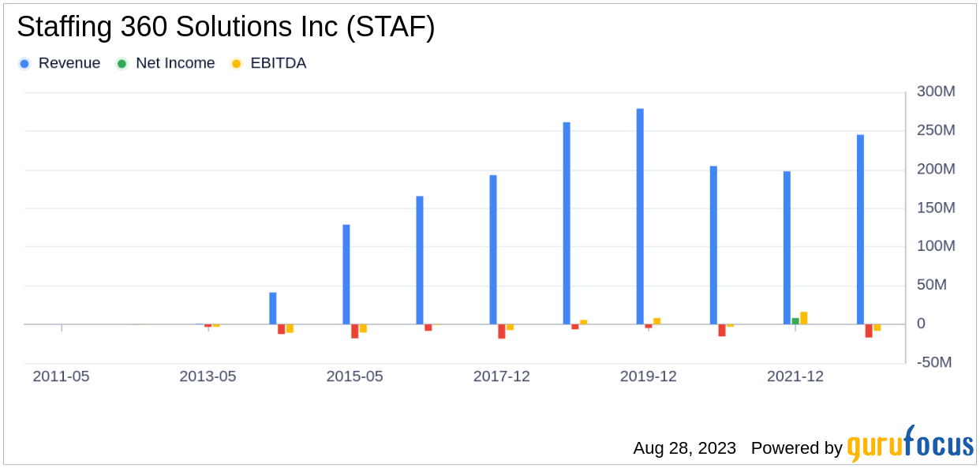Click the Powered by text
980x468 pixels.
[797, 448]
